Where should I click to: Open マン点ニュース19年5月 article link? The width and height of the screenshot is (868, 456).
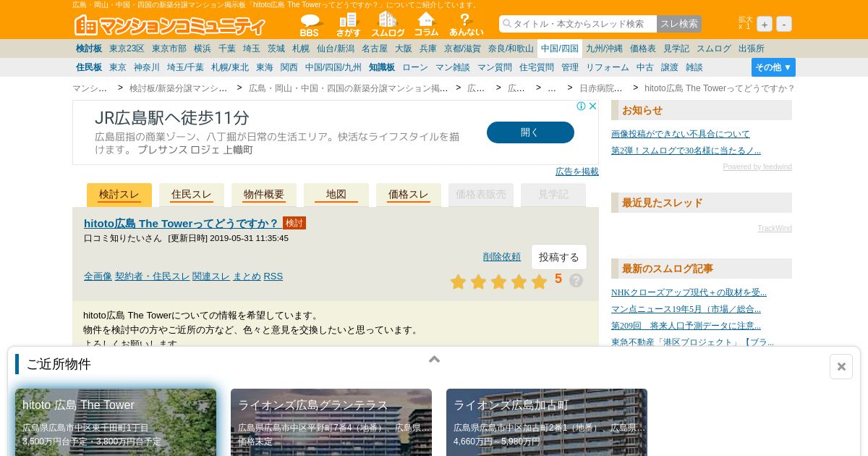click(x=686, y=309)
